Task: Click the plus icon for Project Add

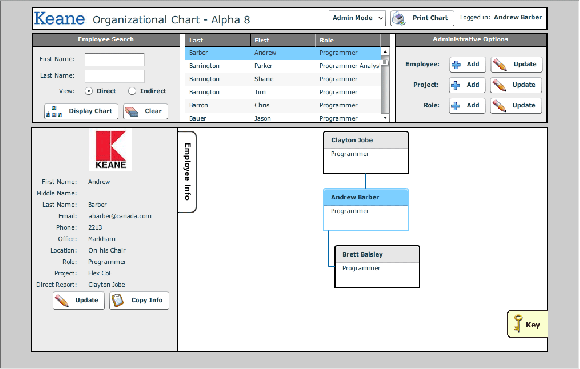Action: [x=456, y=85]
